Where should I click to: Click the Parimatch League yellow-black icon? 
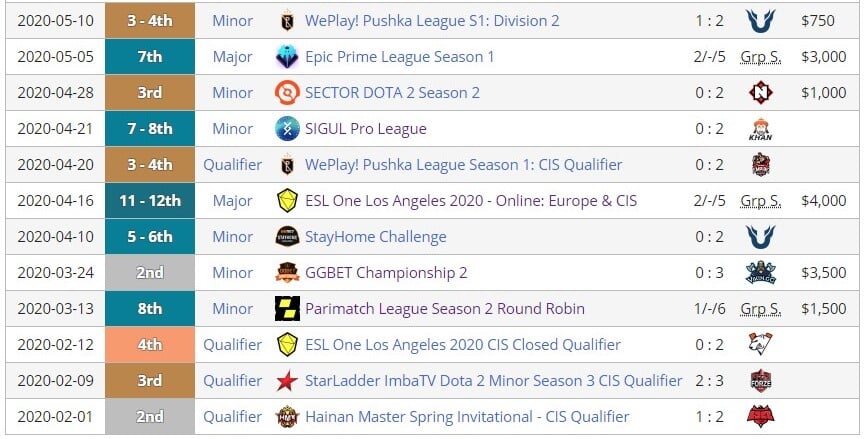(x=287, y=308)
